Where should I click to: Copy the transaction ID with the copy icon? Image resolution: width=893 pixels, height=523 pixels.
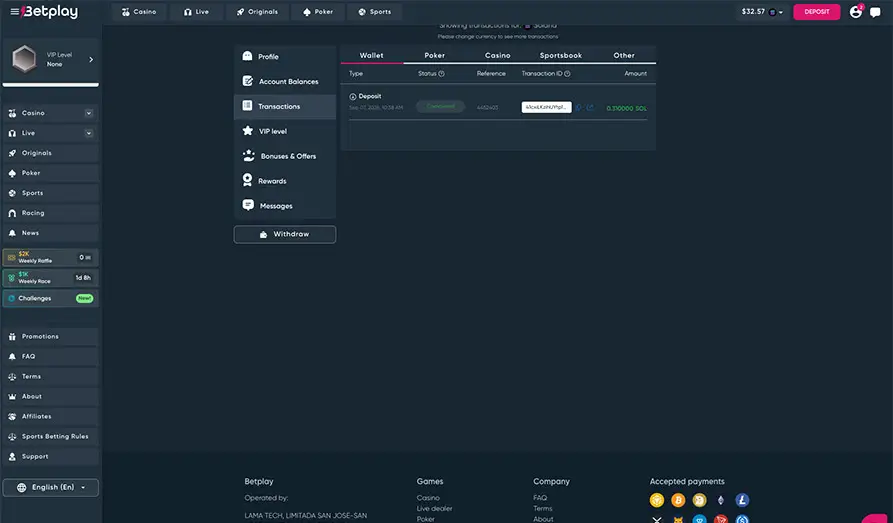[579, 108]
